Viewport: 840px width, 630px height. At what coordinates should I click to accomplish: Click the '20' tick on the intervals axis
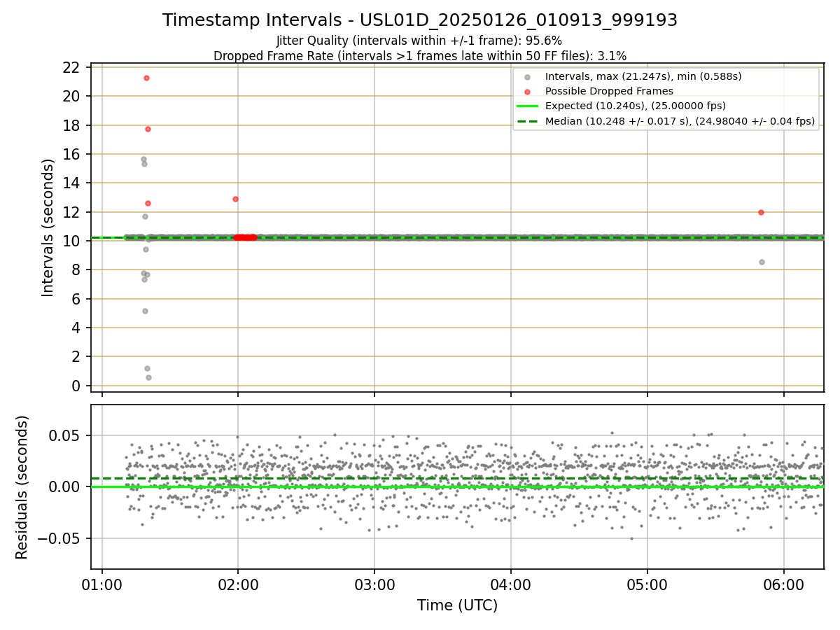click(x=71, y=96)
